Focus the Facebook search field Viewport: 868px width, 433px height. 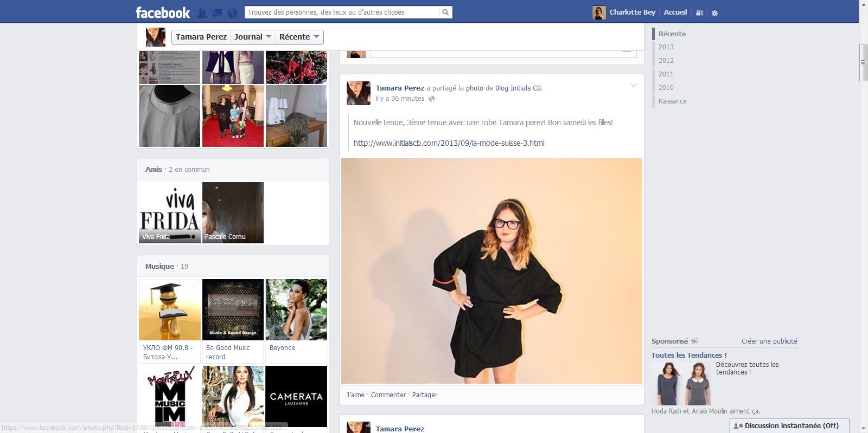[x=342, y=12]
